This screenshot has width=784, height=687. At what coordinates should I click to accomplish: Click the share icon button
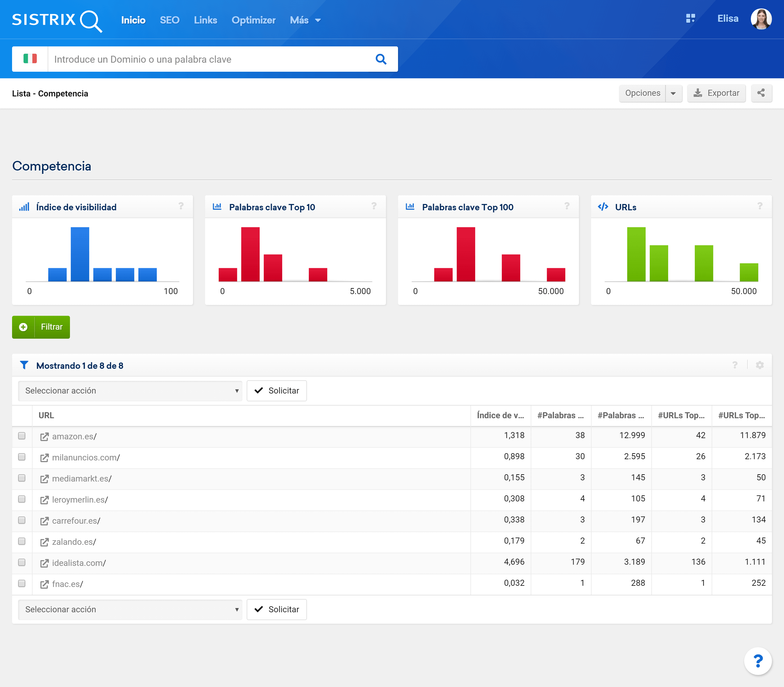[761, 93]
